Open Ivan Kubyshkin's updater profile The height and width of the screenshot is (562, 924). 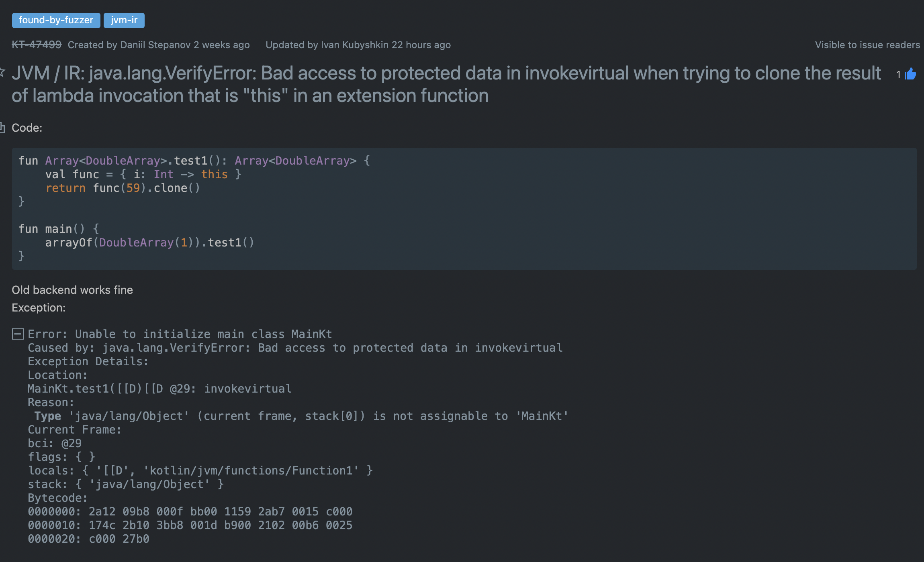[x=354, y=45]
